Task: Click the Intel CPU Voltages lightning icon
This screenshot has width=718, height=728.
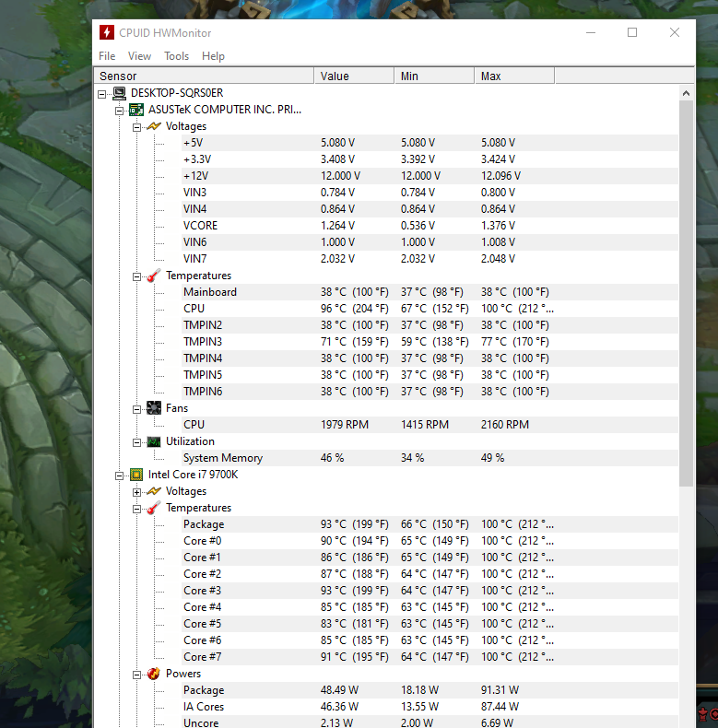Action: pos(154,491)
